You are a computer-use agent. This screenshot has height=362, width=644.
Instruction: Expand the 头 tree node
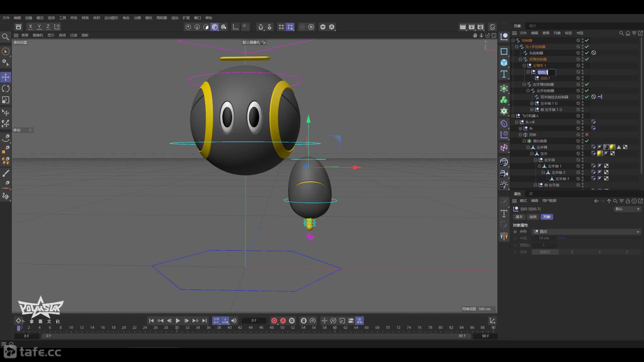[x=520, y=128]
